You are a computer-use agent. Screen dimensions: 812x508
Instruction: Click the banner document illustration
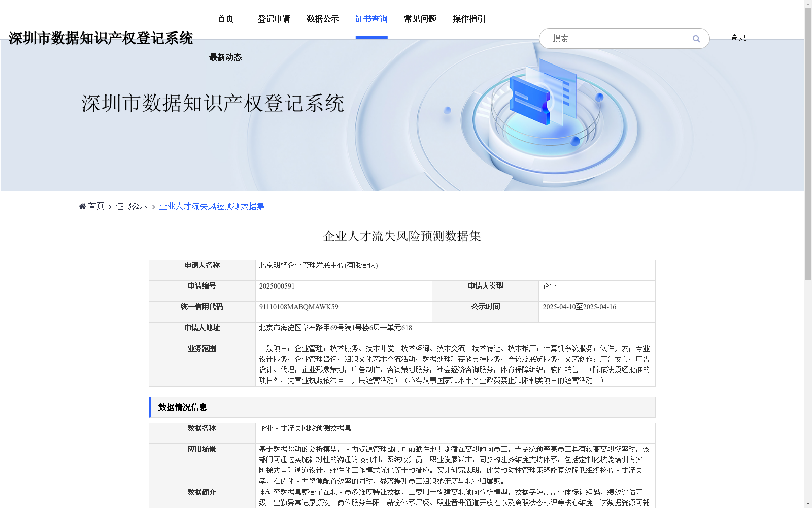(544, 91)
